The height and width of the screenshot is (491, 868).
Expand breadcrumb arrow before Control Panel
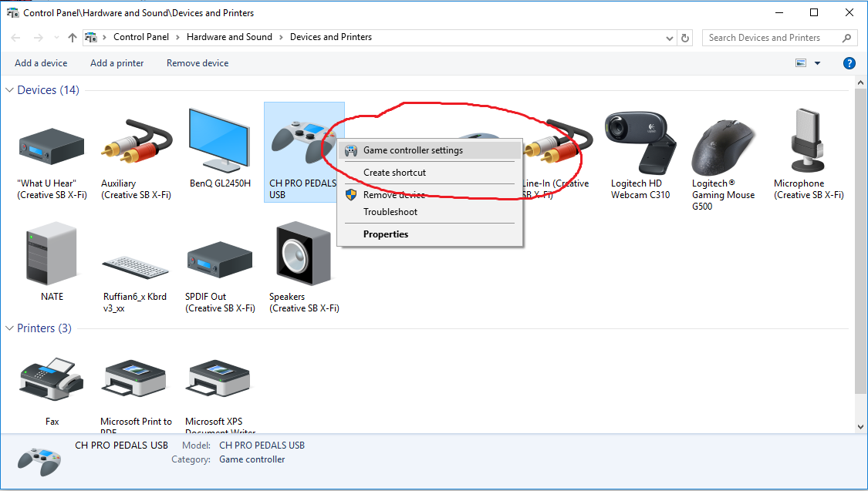tap(105, 38)
